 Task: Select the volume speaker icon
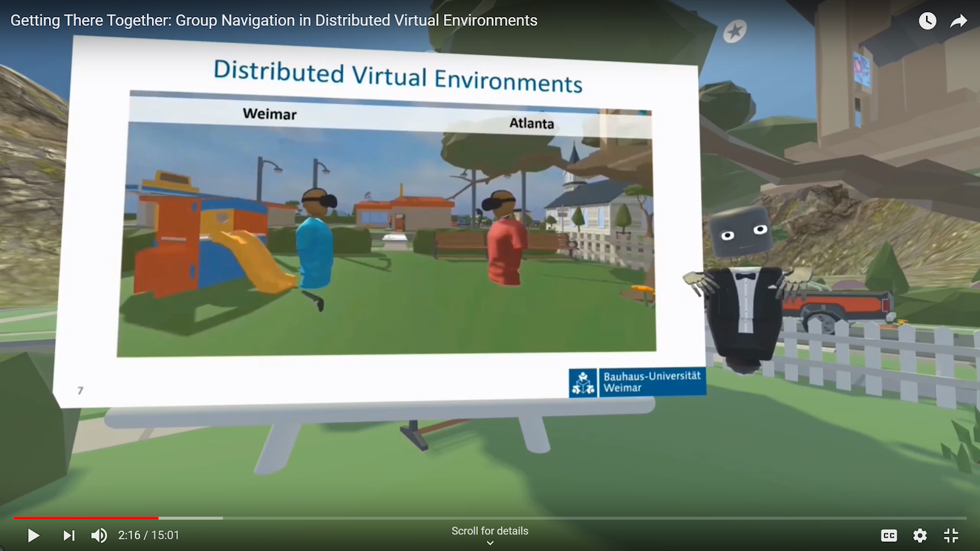click(99, 535)
